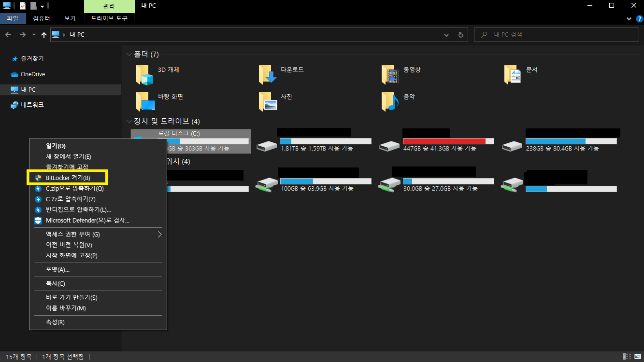Open the 3D 개체 folder icon
The width and height of the screenshot is (644, 362).
coord(144,75)
